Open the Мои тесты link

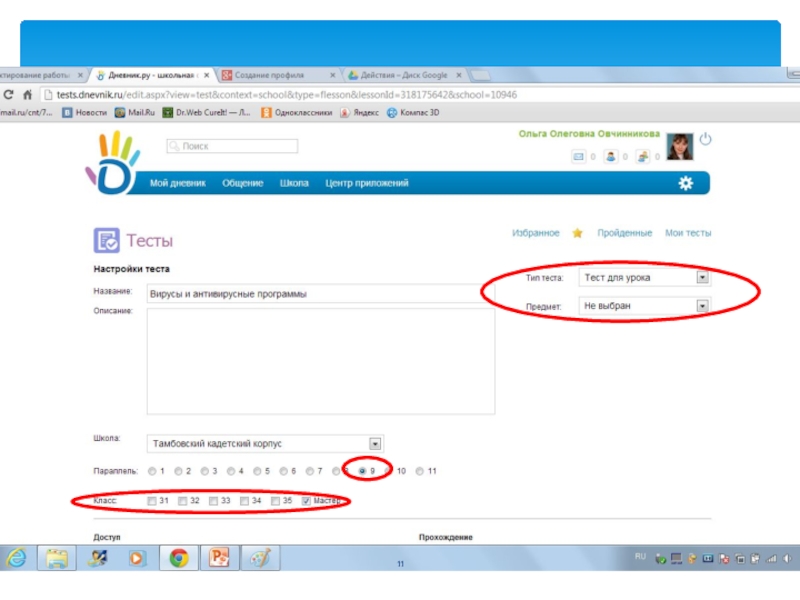688,233
